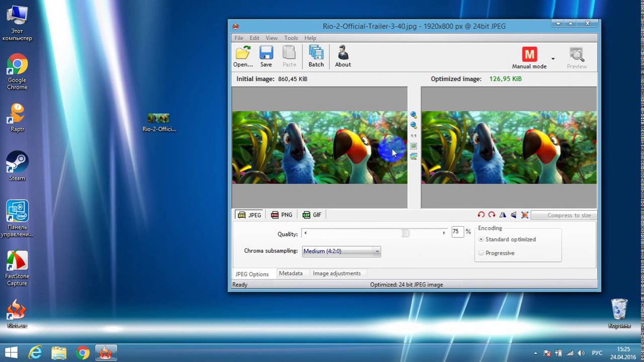Open the volume control tray icon
This screenshot has height=362, width=644.
tap(581, 353)
